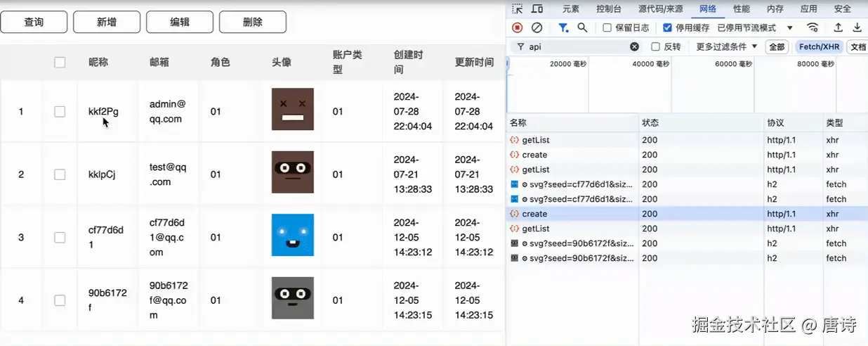Click the 删除 button
This screenshot has height=346, width=868.
coord(253,22)
